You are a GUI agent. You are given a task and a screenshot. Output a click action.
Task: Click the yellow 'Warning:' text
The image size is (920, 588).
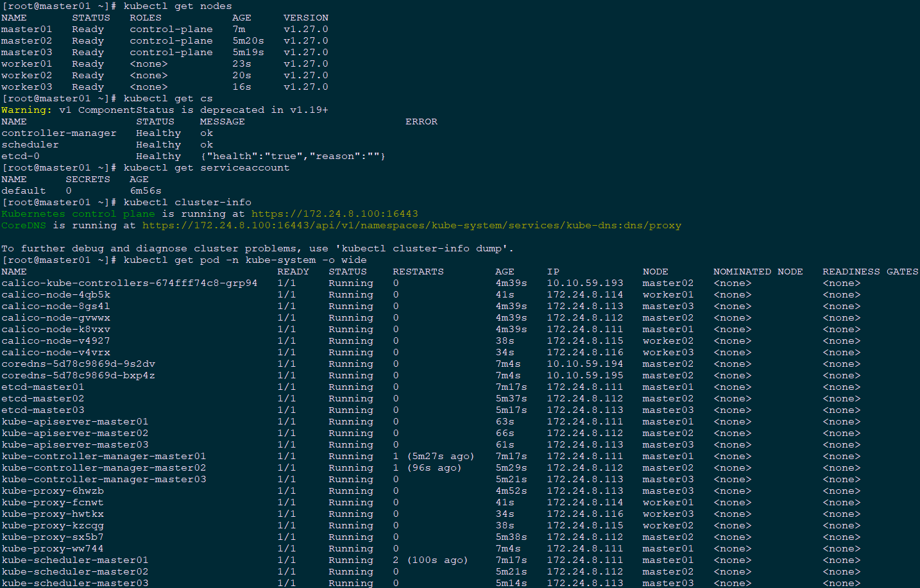coord(26,110)
